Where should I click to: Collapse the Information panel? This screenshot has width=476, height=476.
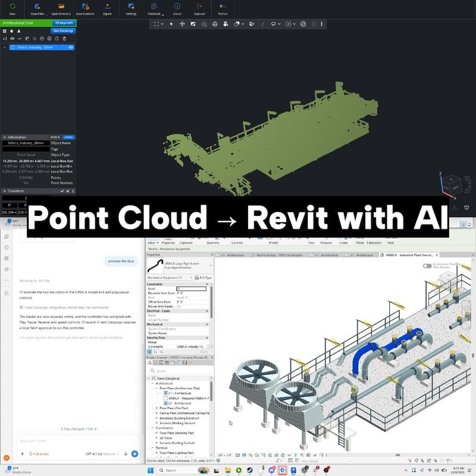tap(5, 137)
